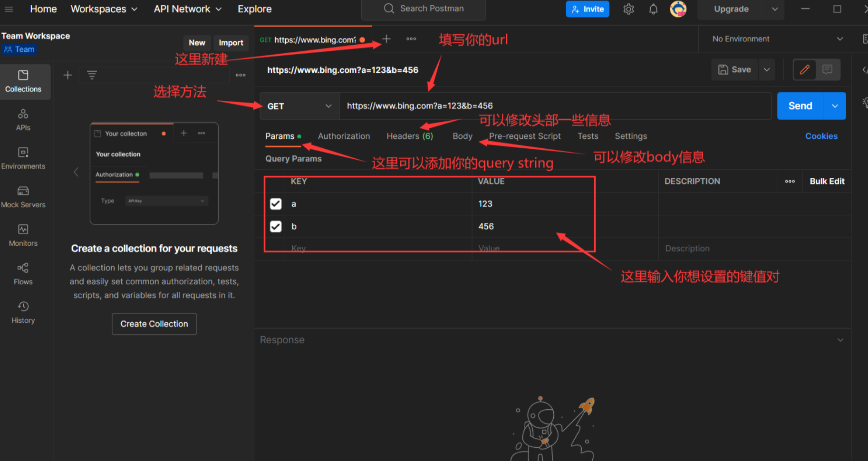Click the request URL input field
This screenshot has width=868, height=461.
click(x=555, y=106)
